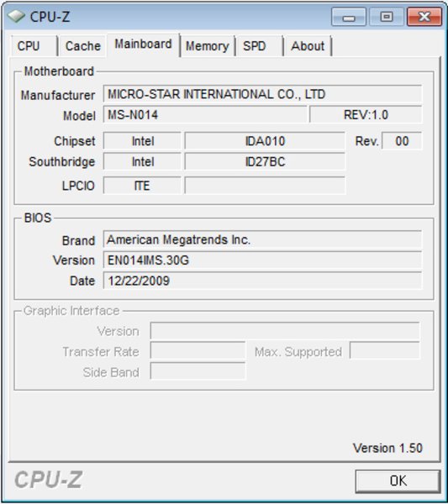Switch to the CPU tab

[34, 46]
